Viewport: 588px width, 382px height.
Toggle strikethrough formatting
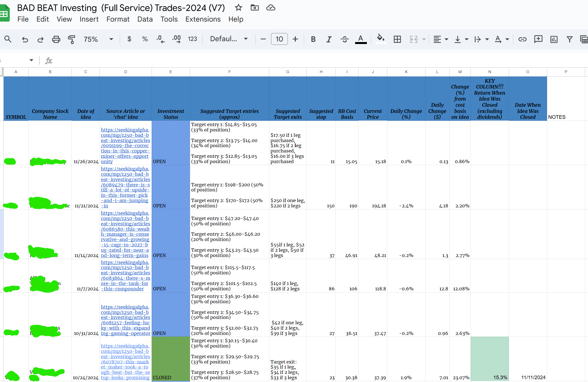point(344,39)
